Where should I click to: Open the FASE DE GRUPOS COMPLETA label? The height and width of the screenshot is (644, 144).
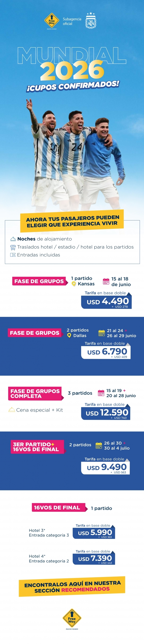35,393
